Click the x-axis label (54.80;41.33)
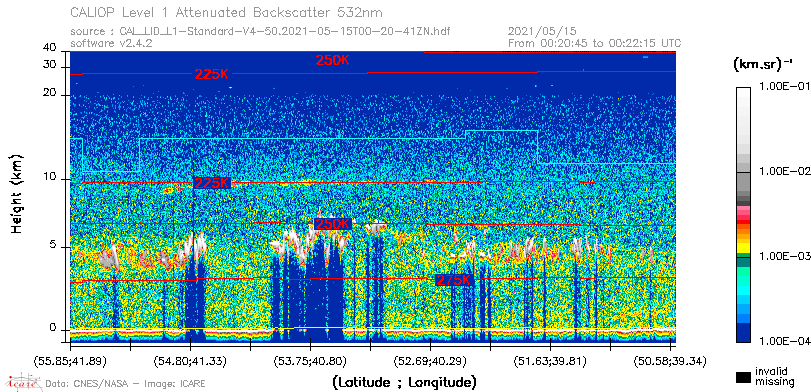This screenshot has height=392, width=811. (x=190, y=360)
